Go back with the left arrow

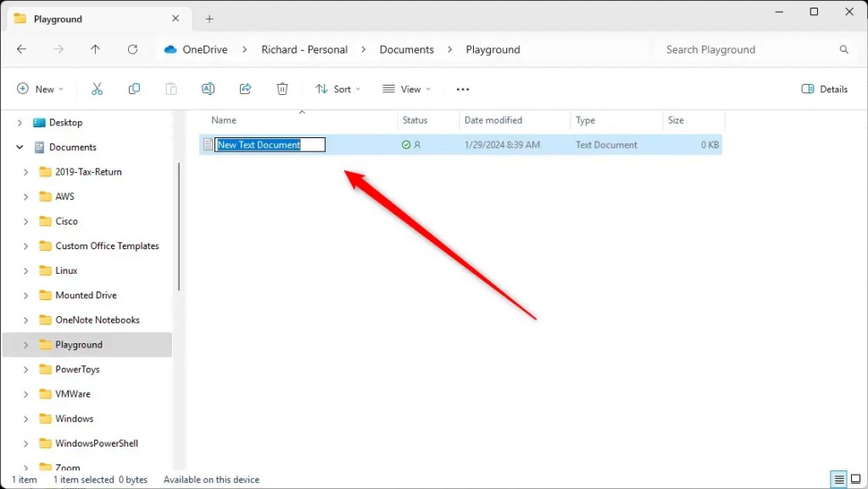(21, 49)
